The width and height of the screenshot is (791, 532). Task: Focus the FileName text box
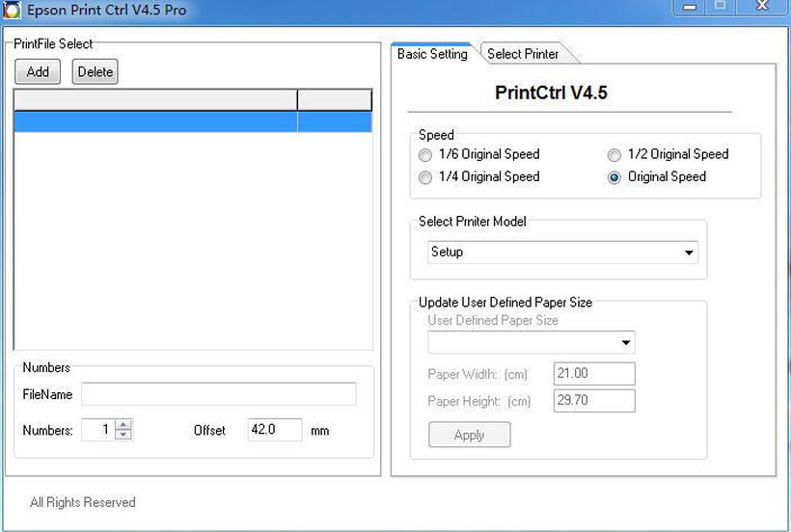click(219, 394)
